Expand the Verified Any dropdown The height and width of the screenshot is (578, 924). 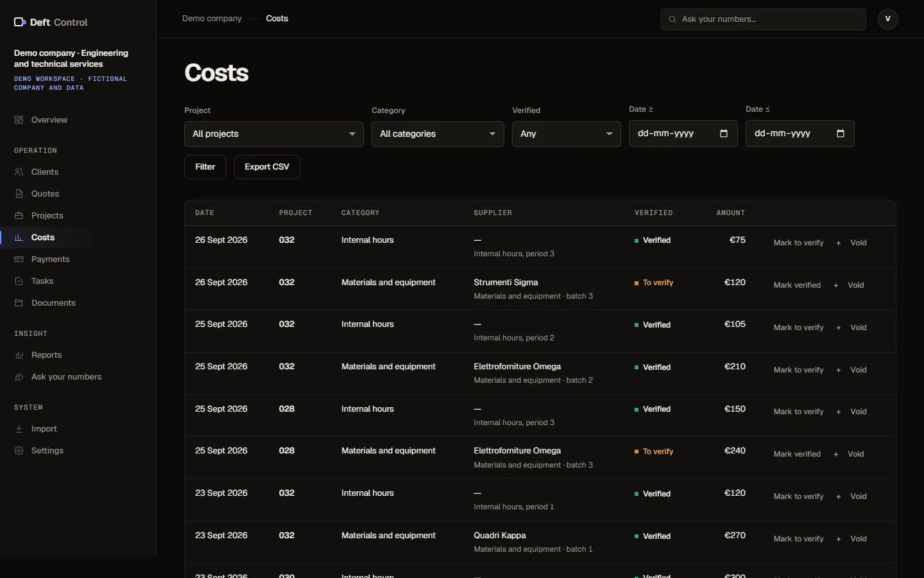coord(567,134)
